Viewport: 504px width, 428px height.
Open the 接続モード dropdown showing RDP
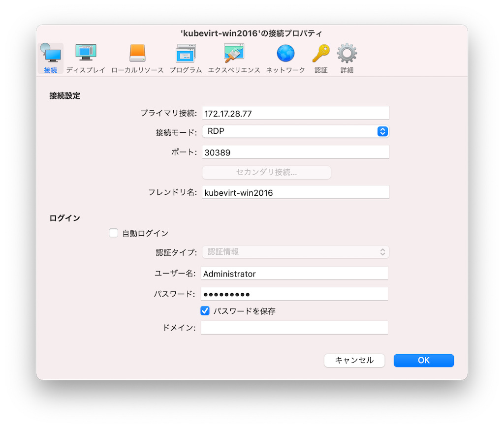(295, 131)
